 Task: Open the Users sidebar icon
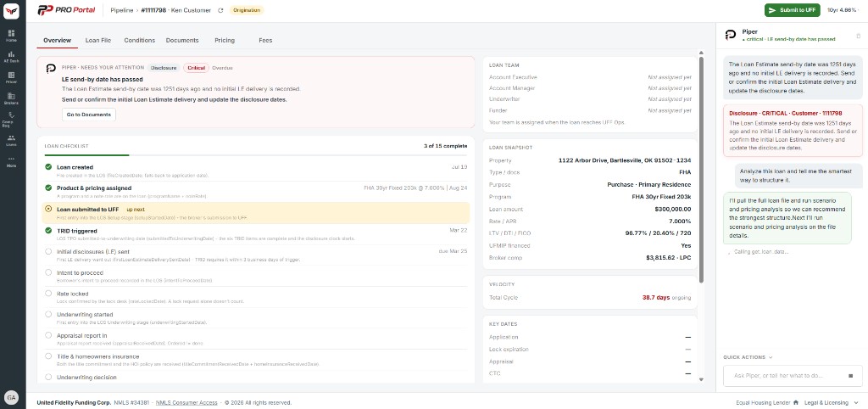11,140
